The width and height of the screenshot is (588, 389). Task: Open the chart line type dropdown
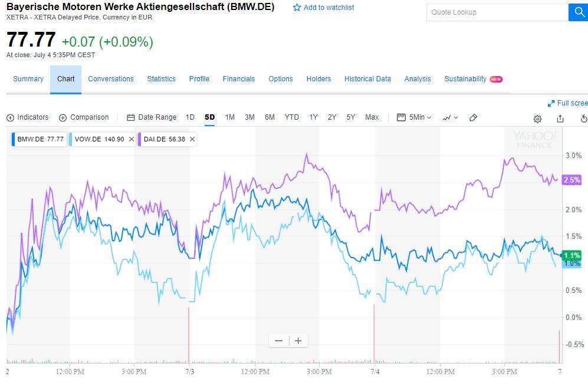[450, 117]
